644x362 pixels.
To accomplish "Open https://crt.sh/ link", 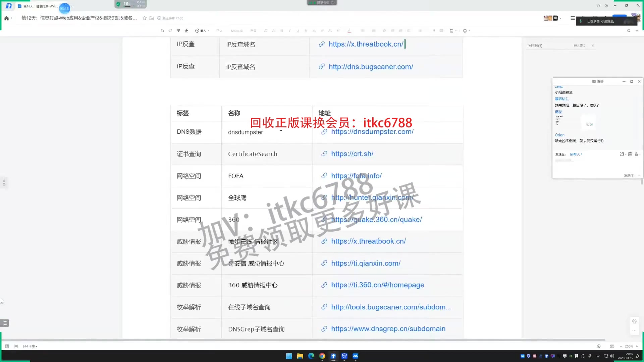I will (x=352, y=154).
